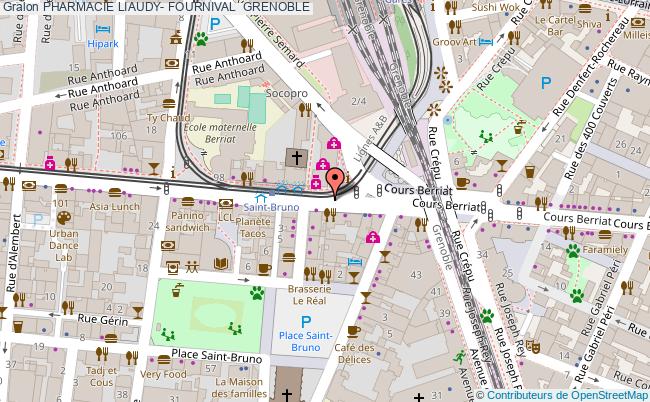Select the Rue Denfert-Rochereau label
The height and width of the screenshot is (402, 650).
coord(591,67)
